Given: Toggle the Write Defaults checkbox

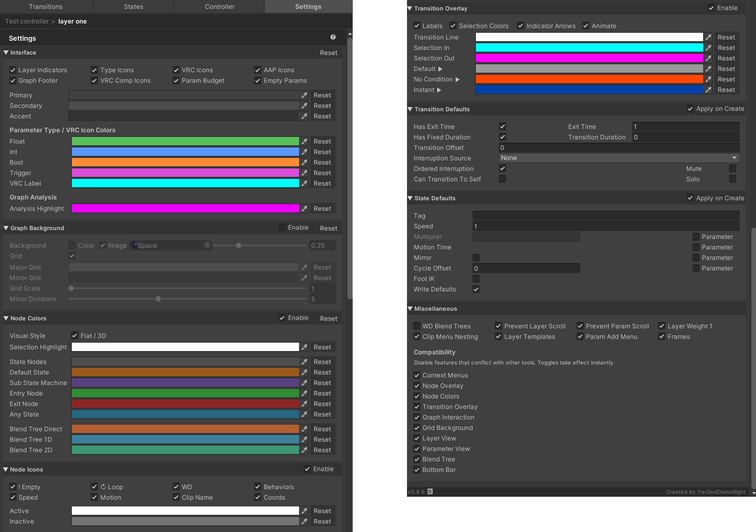Looking at the screenshot, I should [x=476, y=289].
